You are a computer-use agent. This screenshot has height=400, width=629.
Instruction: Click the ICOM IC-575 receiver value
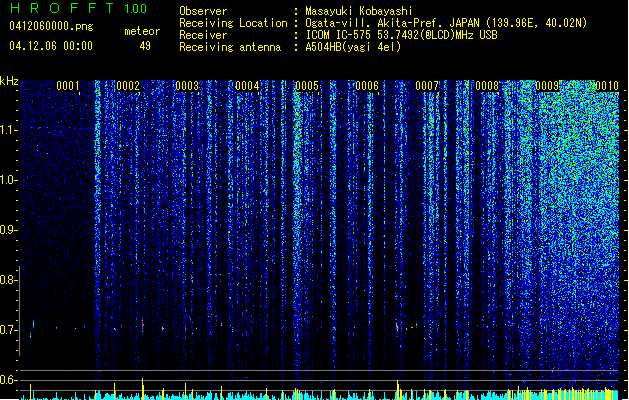(x=402, y=35)
